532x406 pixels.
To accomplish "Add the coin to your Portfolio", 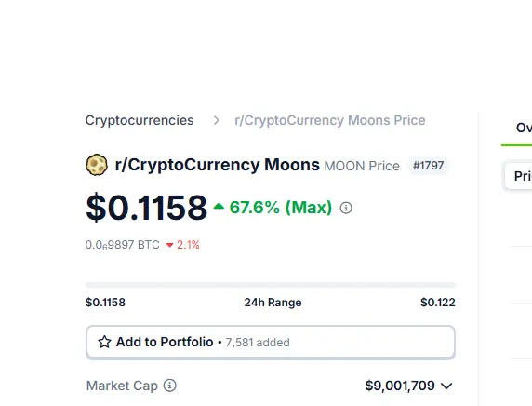I will click(271, 342).
